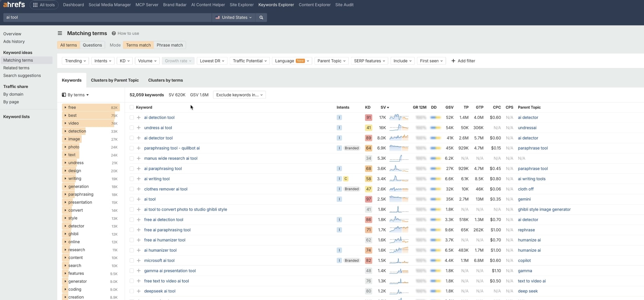This screenshot has height=300, width=644.
Task: Check the box for free text to video ai tool
Action: (132, 281)
